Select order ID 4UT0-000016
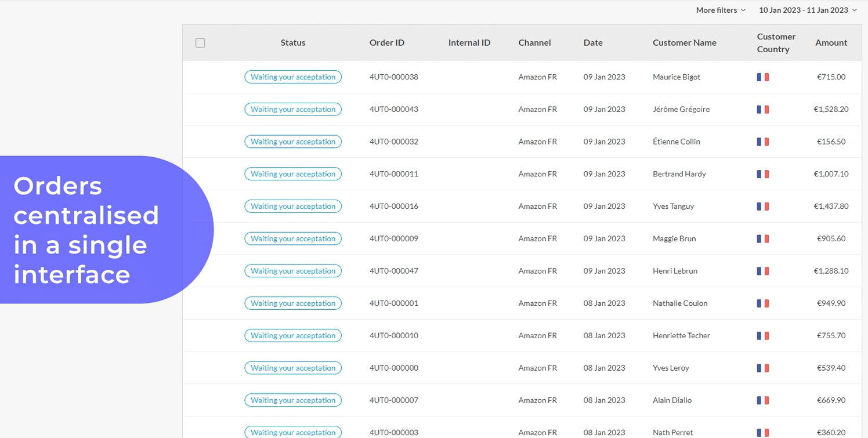This screenshot has width=868, height=438. tap(394, 206)
